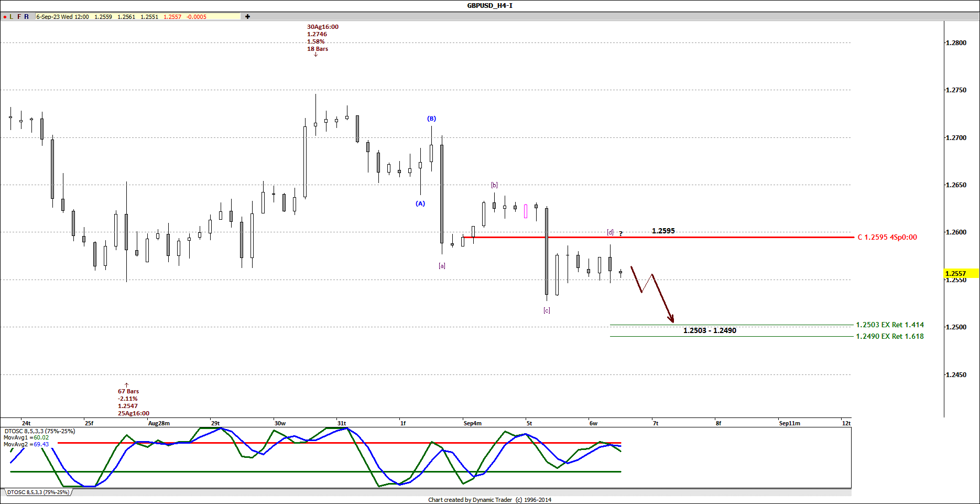The height and width of the screenshot is (504, 980).
Task: Click the MovAvg1 =60.02 readout
Action: pyautogui.click(x=26, y=437)
